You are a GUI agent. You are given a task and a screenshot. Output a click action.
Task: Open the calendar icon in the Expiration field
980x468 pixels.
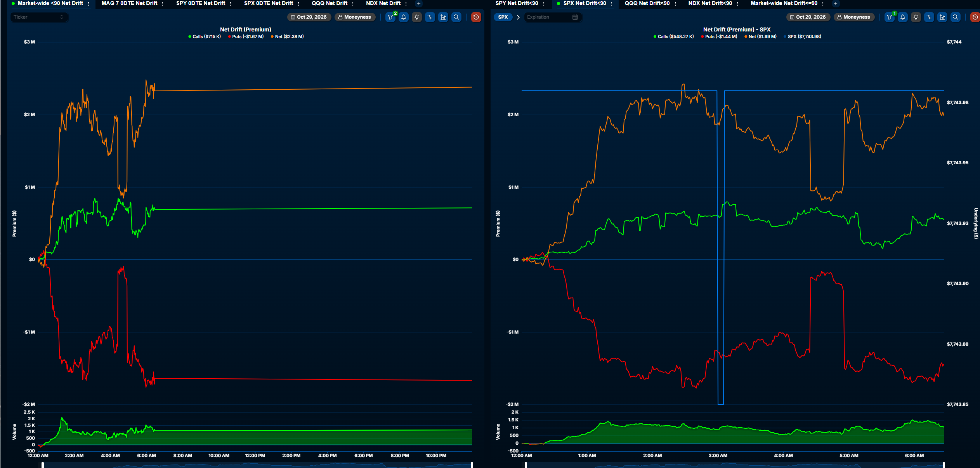tap(575, 17)
